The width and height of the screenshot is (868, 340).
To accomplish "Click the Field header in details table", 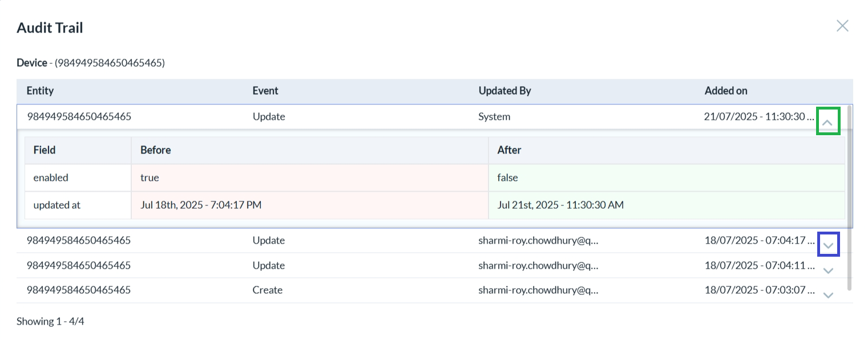I will (x=45, y=150).
